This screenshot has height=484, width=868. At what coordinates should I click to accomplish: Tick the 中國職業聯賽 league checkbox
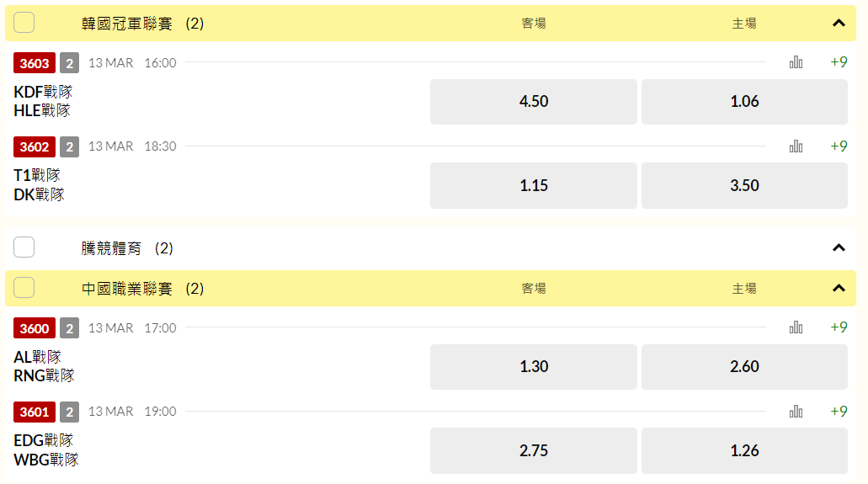(24, 288)
